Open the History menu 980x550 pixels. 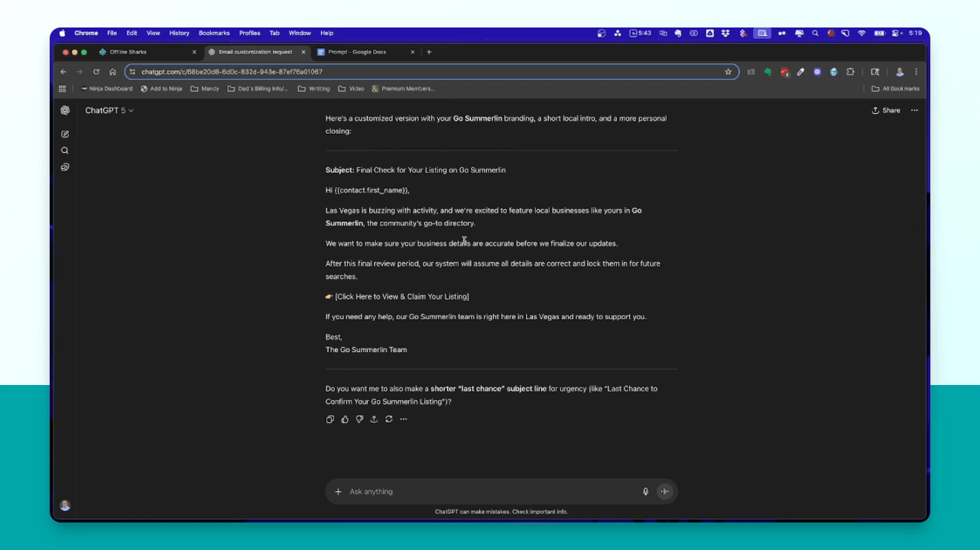coord(180,34)
